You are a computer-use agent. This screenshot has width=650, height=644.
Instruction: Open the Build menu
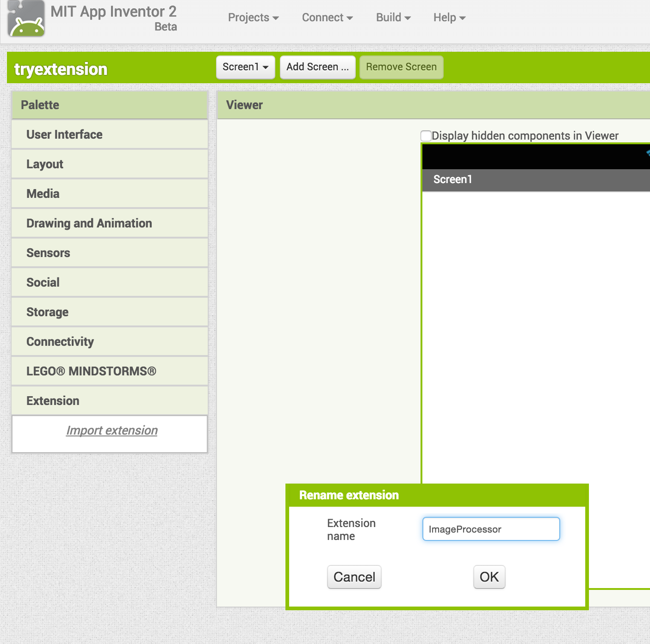pyautogui.click(x=393, y=18)
